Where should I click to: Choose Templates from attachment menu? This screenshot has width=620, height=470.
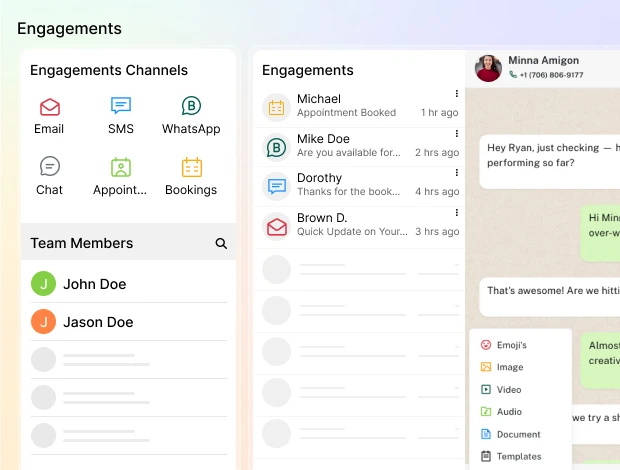coord(511,457)
